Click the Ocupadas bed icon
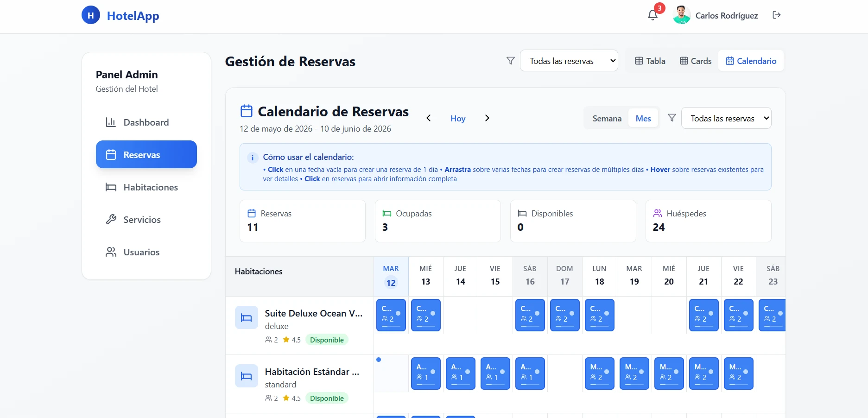The height and width of the screenshot is (418, 868). click(x=387, y=213)
